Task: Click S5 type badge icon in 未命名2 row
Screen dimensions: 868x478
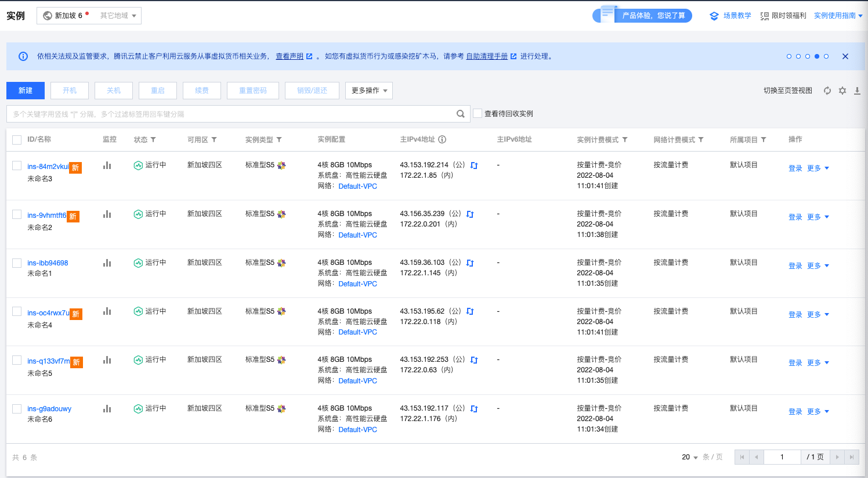Action: click(x=281, y=214)
